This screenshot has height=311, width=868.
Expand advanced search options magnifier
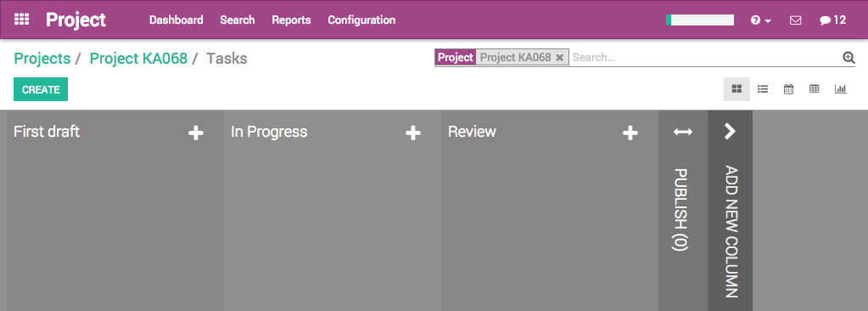(x=848, y=58)
